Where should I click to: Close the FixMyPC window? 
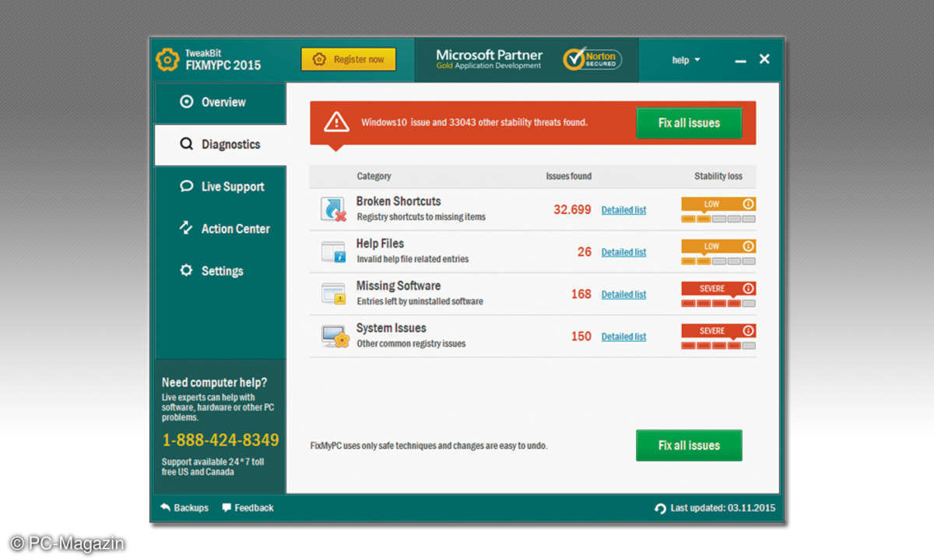tap(764, 59)
